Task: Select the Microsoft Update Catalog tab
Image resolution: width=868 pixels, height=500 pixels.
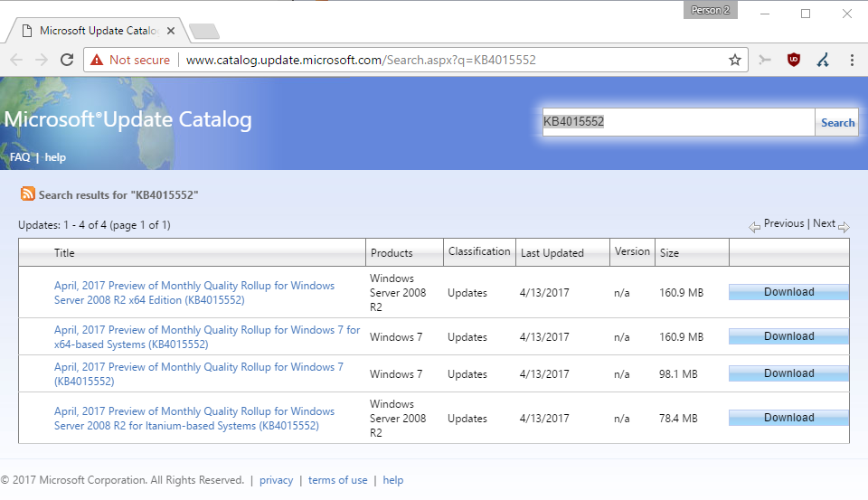Action: pos(99,31)
